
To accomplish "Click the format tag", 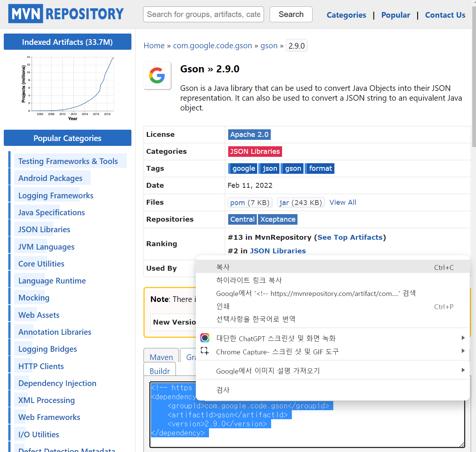I will pyautogui.click(x=320, y=169).
